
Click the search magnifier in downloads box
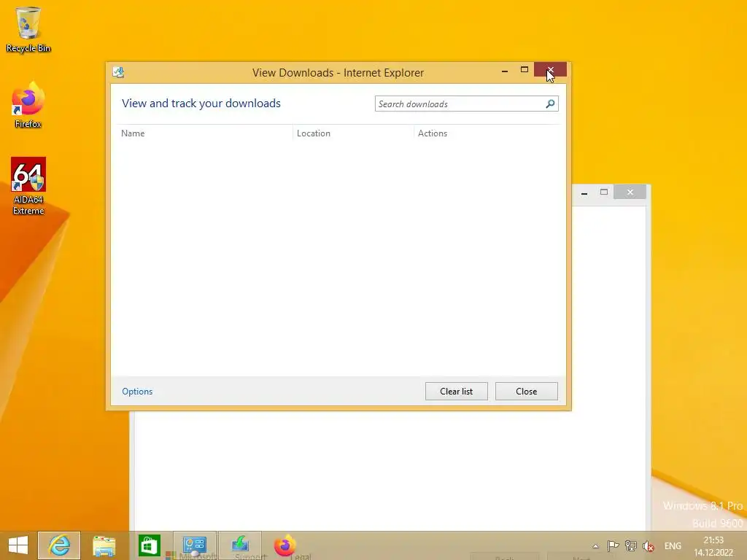[x=550, y=104]
